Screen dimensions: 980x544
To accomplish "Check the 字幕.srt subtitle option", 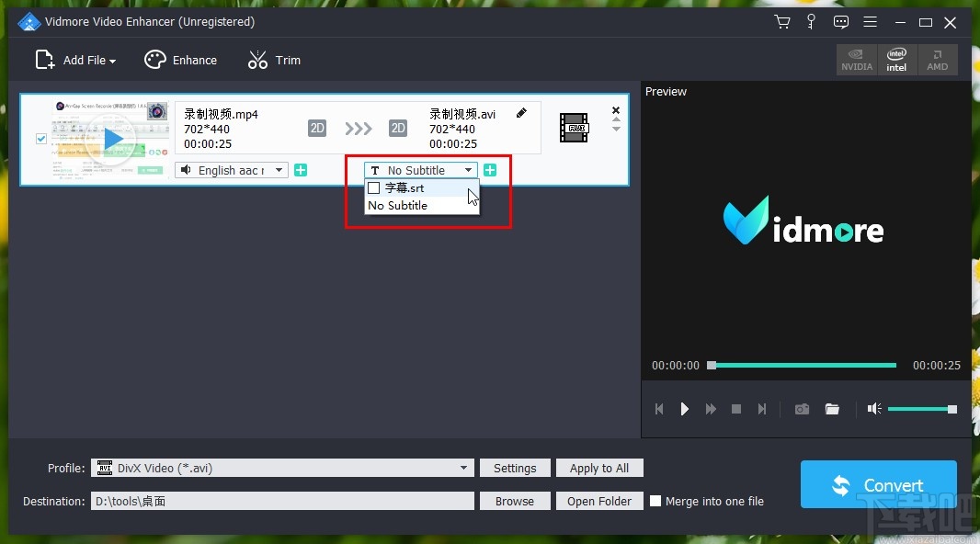I will [x=374, y=188].
